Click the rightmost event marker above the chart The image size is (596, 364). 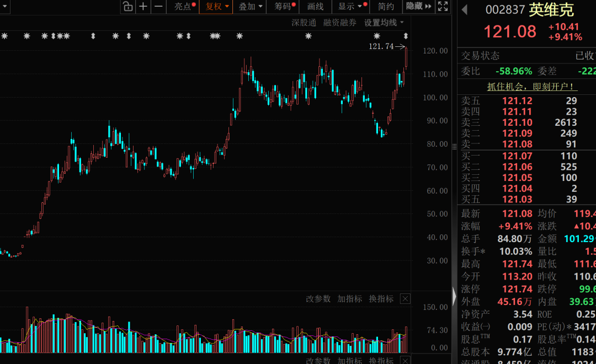[406, 36]
